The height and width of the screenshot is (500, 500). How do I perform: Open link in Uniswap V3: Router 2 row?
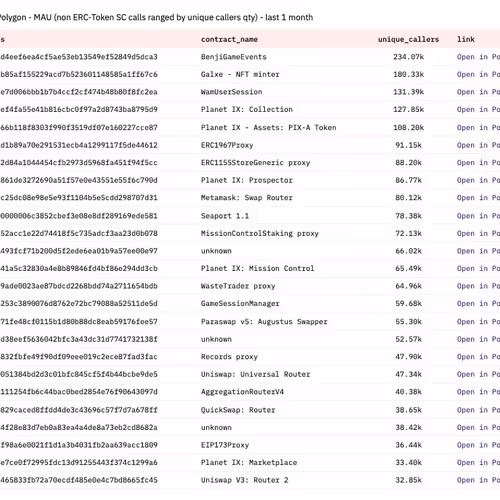(x=478, y=480)
